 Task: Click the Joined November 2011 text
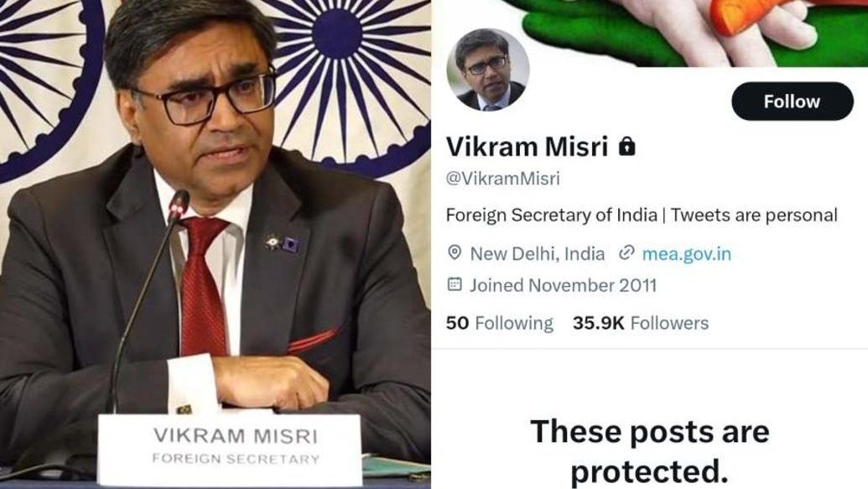click(x=563, y=285)
